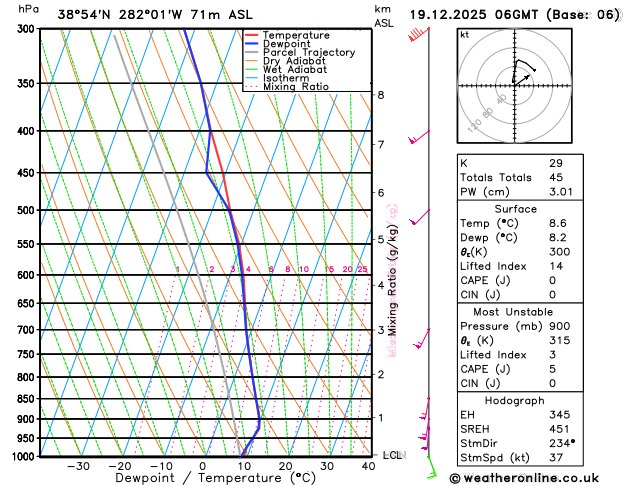The image size is (629, 486).
Task: Click the magenta wind barb at 500 hPa
Action: (419, 217)
